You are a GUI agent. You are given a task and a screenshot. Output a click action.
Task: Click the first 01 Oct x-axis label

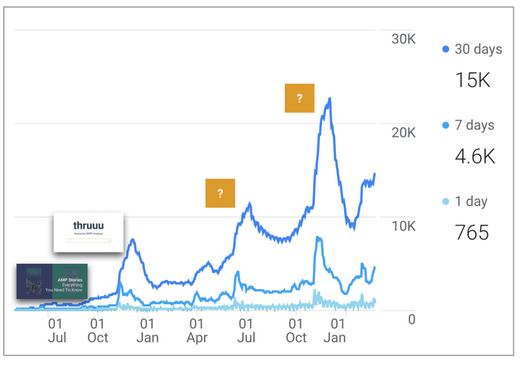[x=97, y=331]
